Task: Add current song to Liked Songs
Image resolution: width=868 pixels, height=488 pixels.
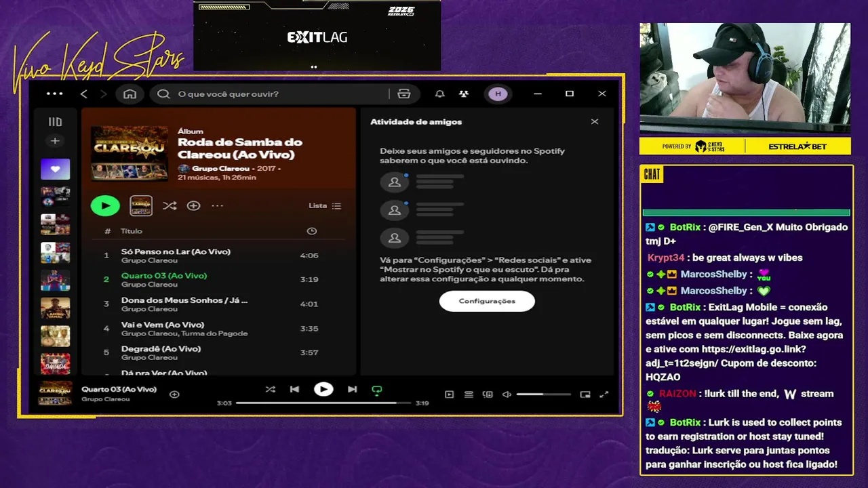Action: pyautogui.click(x=174, y=394)
